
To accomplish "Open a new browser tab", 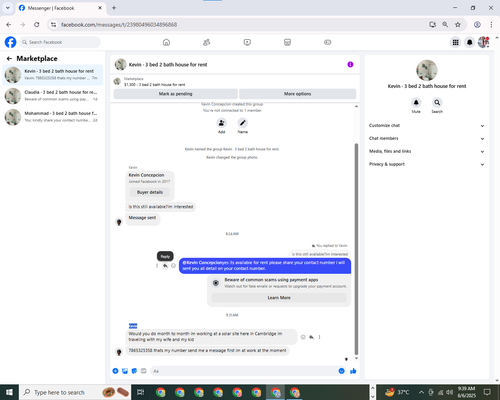I will click(x=114, y=8).
